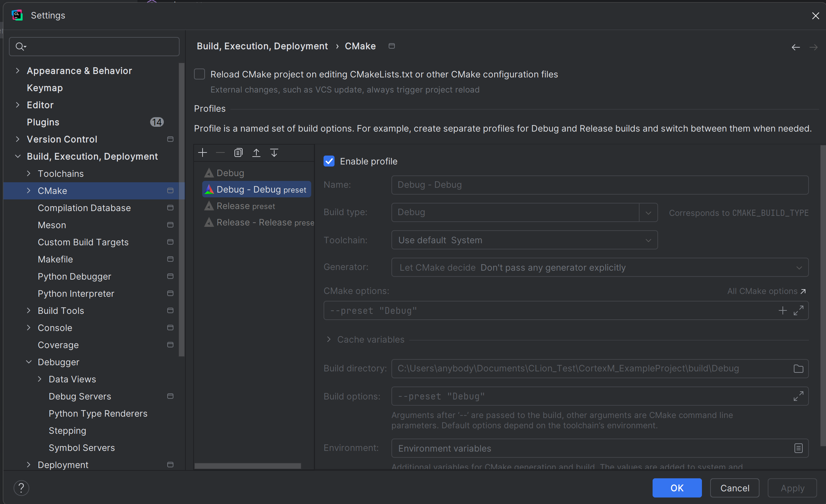Click the OK button

pos(677,488)
